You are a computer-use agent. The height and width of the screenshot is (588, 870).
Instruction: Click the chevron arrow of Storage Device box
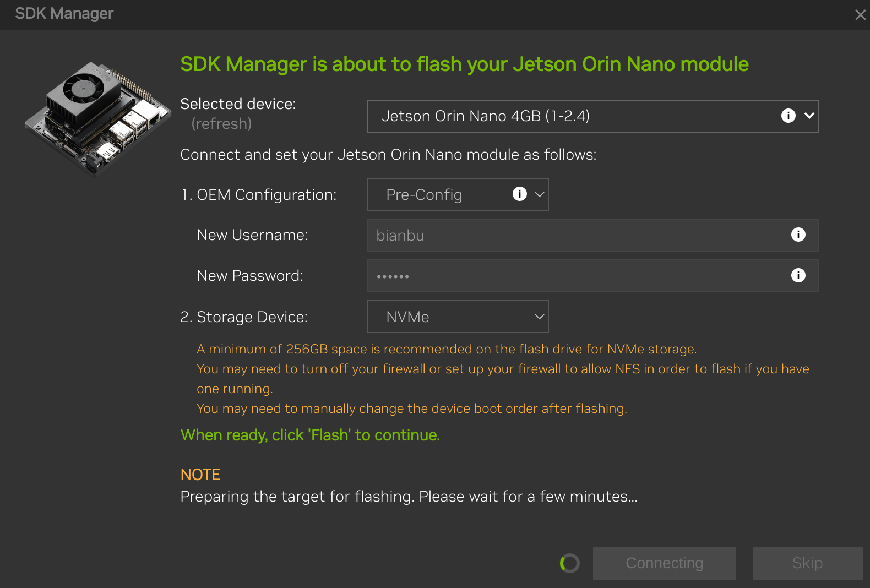(x=539, y=317)
